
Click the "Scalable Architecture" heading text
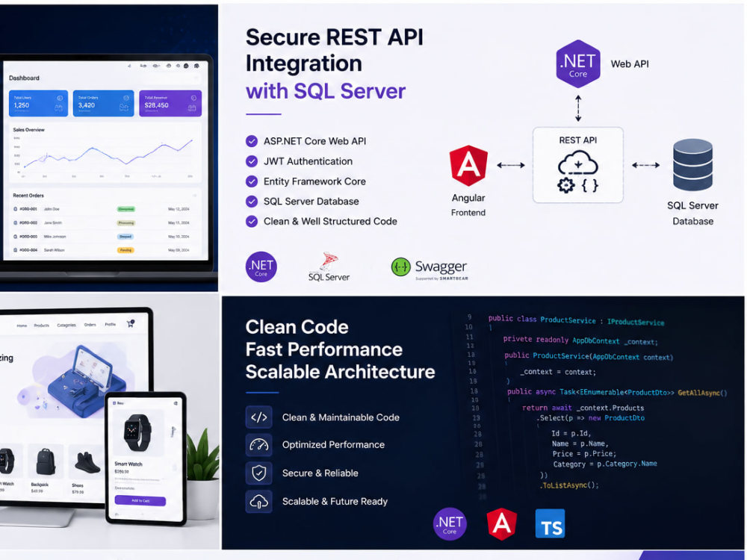pyautogui.click(x=340, y=372)
